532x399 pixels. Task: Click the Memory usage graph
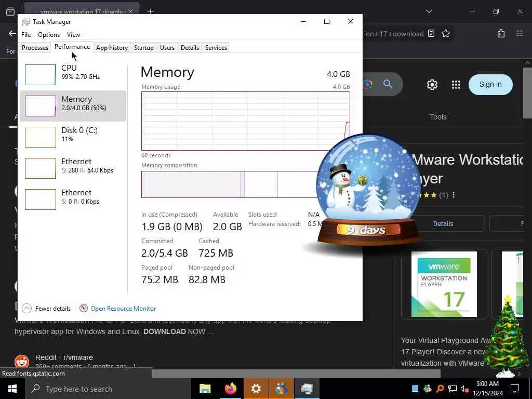[246, 121]
